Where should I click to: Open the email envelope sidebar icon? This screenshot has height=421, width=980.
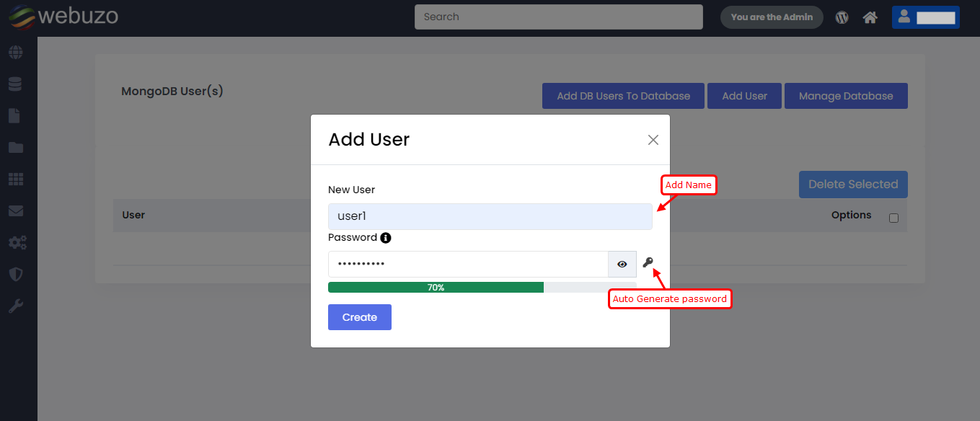click(x=15, y=211)
